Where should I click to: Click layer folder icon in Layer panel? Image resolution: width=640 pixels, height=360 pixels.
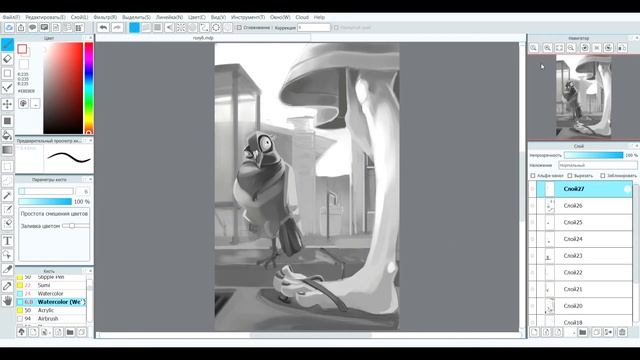(x=583, y=332)
